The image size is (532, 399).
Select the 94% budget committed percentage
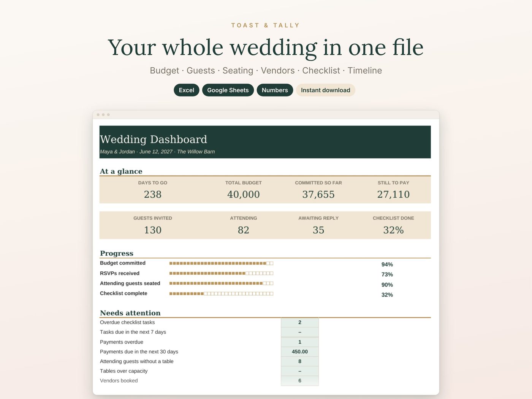pyautogui.click(x=387, y=264)
